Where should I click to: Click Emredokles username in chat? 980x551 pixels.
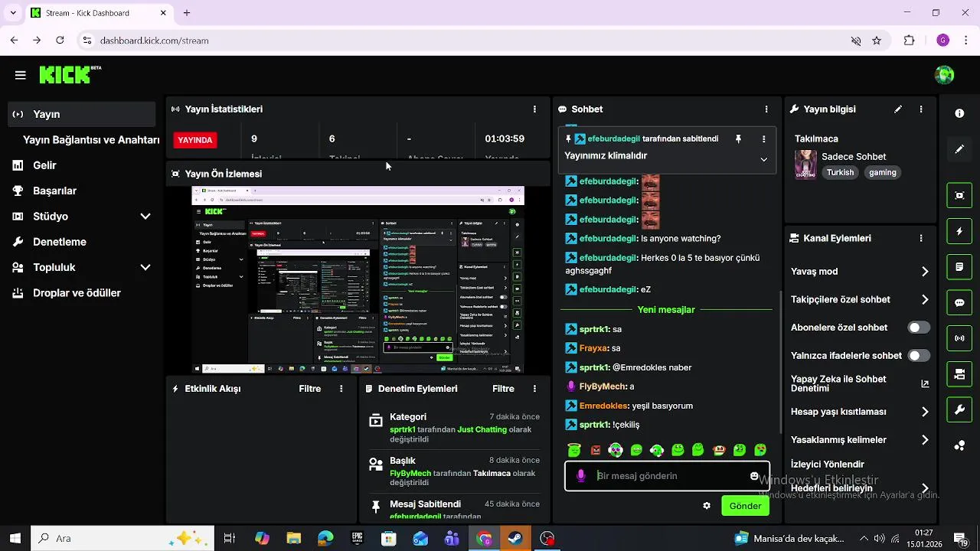coord(604,406)
